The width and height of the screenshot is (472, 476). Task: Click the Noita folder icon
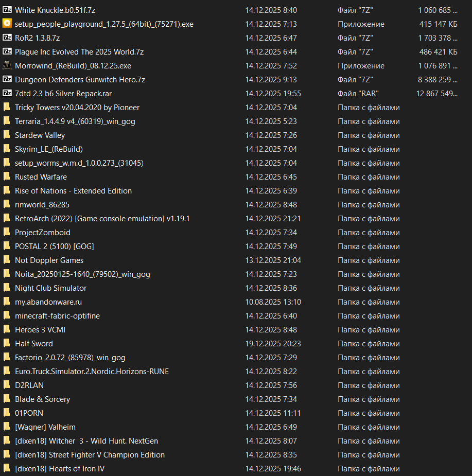pos(7,274)
